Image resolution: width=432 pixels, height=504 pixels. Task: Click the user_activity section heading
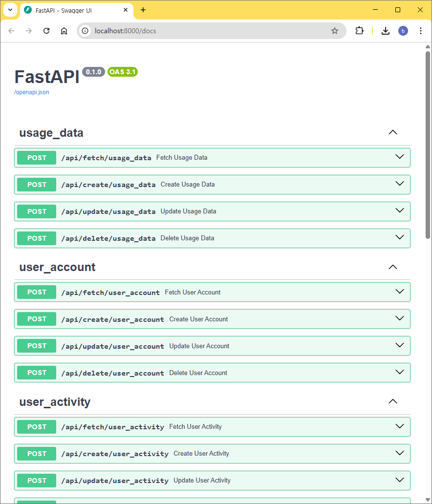tap(55, 402)
